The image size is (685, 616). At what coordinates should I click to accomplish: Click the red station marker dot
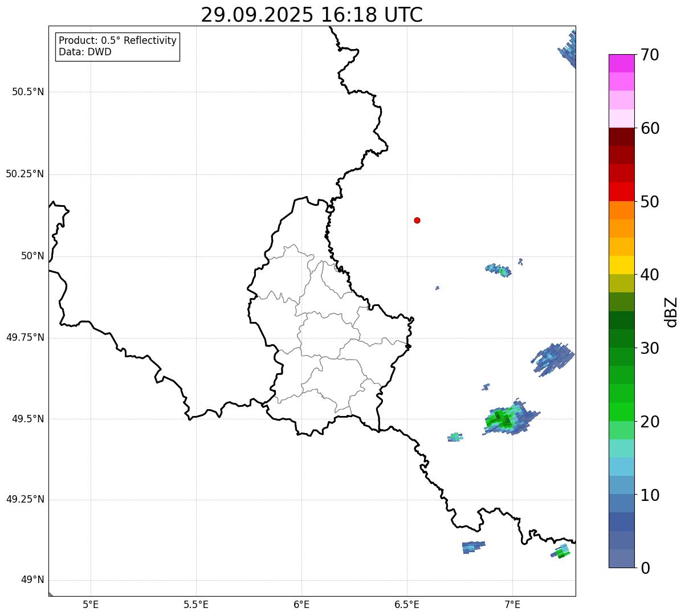tap(417, 220)
